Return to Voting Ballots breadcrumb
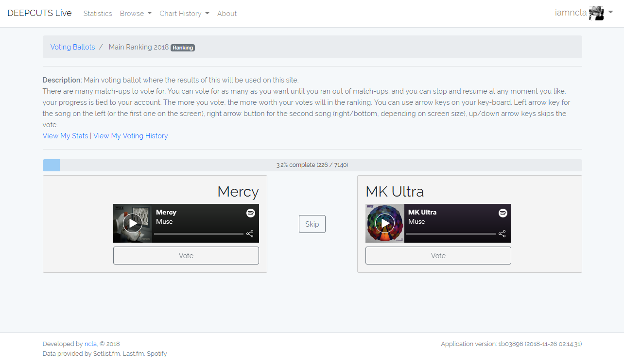This screenshot has width=624, height=364. (x=73, y=47)
